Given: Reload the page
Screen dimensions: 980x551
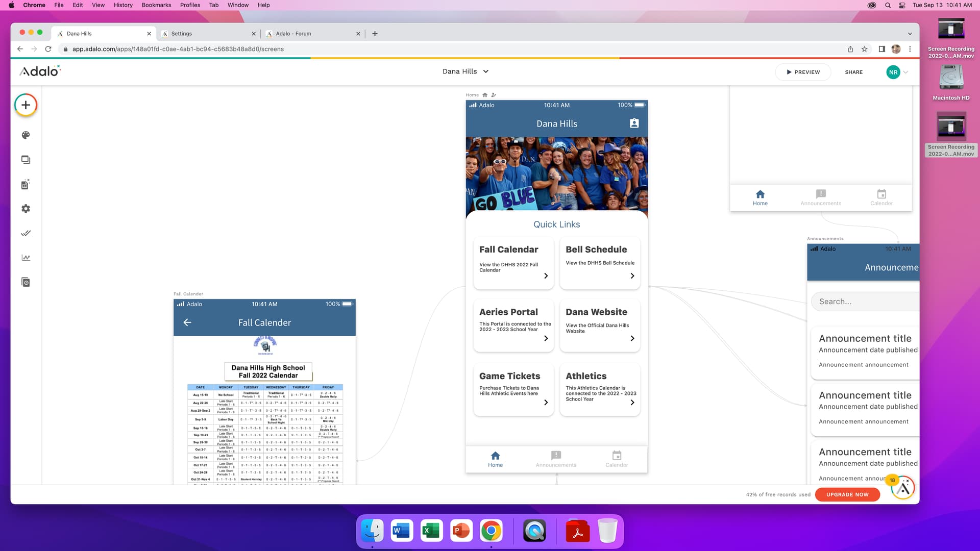Looking at the screenshot, I should tap(48, 49).
